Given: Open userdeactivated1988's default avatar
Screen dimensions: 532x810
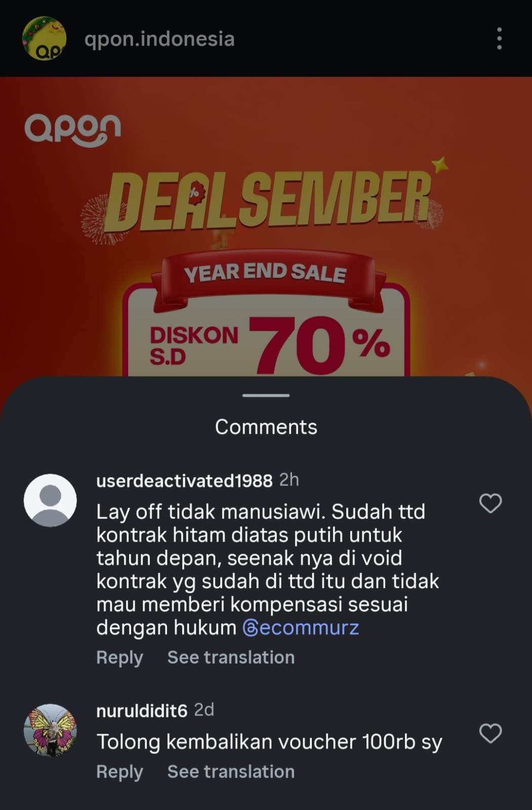Looking at the screenshot, I should (x=50, y=500).
